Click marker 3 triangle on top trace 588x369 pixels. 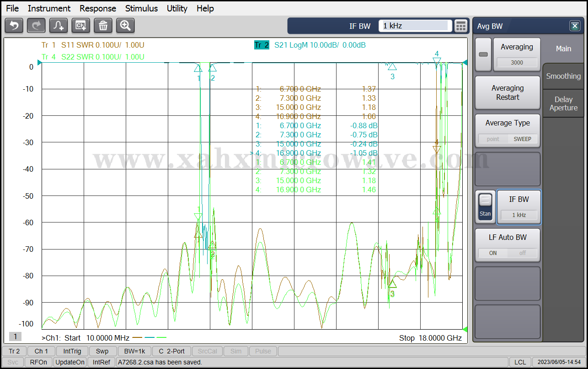click(392, 67)
